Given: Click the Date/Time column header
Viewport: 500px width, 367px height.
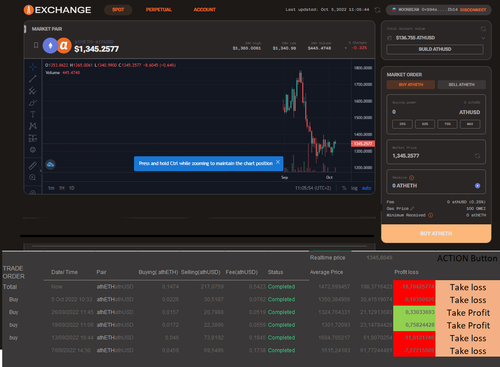Looking at the screenshot, I should pos(64,272).
